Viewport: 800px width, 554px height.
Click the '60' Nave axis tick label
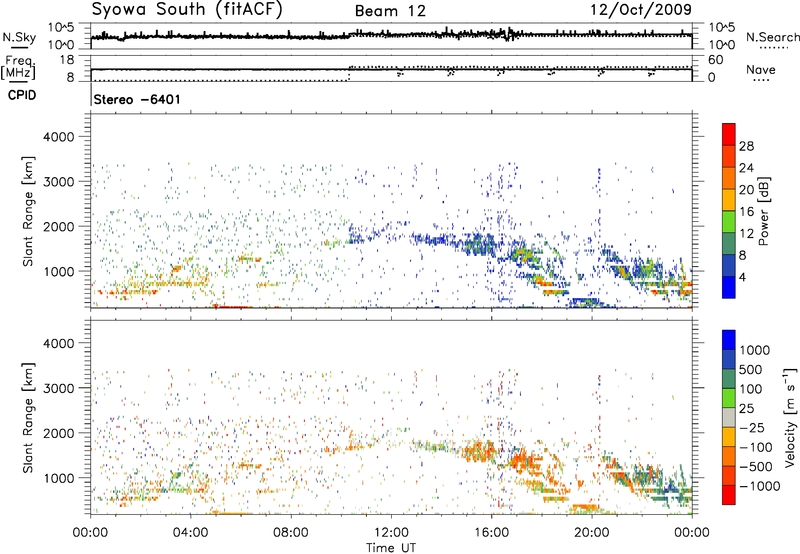(715, 60)
